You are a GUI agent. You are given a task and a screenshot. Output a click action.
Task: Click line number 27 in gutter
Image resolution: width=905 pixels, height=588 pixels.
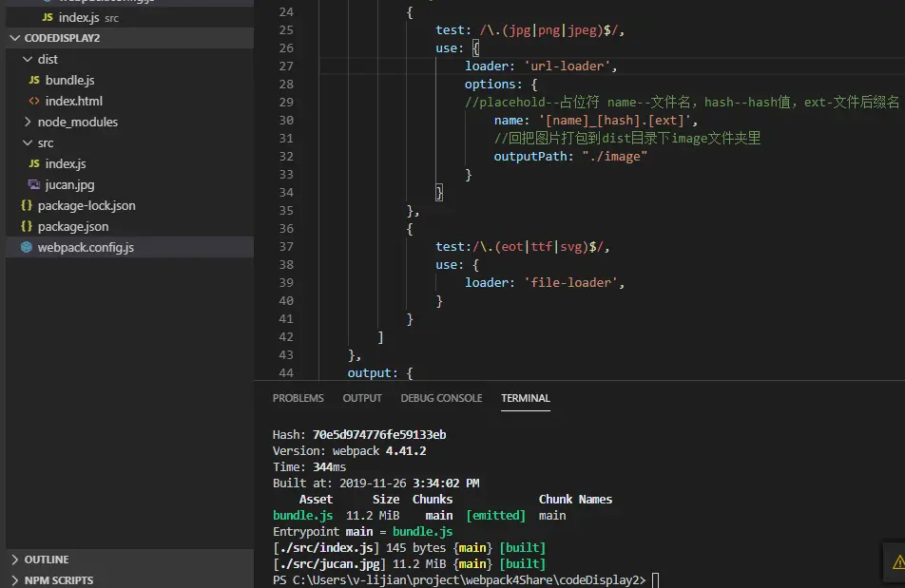pos(286,66)
